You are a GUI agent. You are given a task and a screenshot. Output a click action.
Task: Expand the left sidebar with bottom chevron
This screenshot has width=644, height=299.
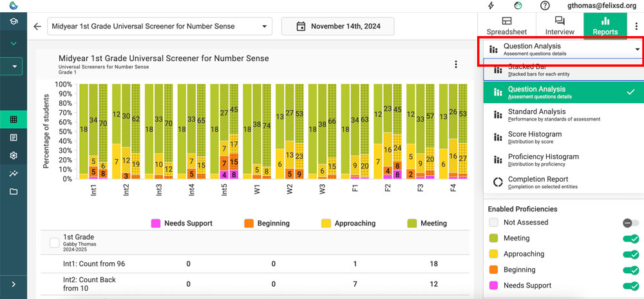(14, 284)
